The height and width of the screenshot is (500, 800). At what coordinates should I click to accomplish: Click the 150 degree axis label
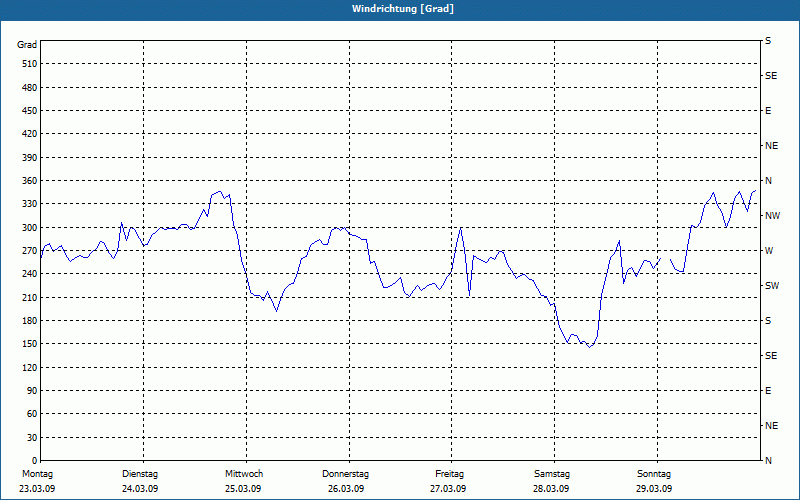click(29, 343)
